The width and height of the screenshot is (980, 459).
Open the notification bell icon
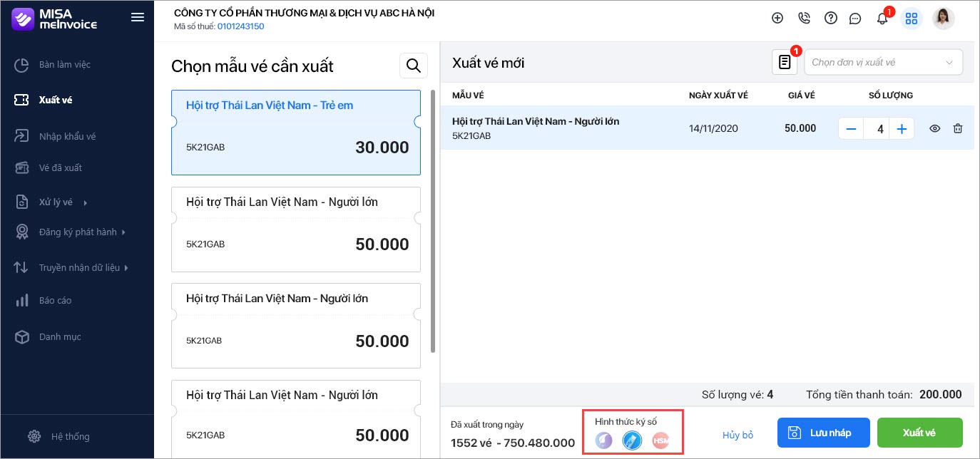[x=882, y=19]
